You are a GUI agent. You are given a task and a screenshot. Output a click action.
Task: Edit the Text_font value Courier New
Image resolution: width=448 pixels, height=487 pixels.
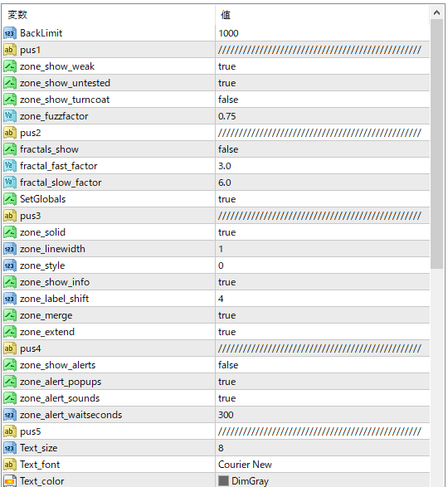245,465
